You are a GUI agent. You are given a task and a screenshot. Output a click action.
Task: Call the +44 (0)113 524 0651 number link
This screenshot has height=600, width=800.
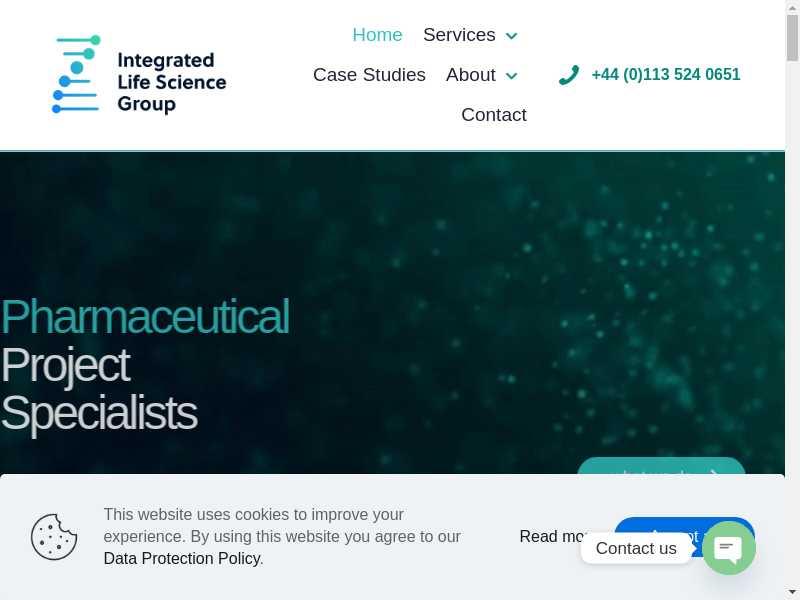click(666, 75)
